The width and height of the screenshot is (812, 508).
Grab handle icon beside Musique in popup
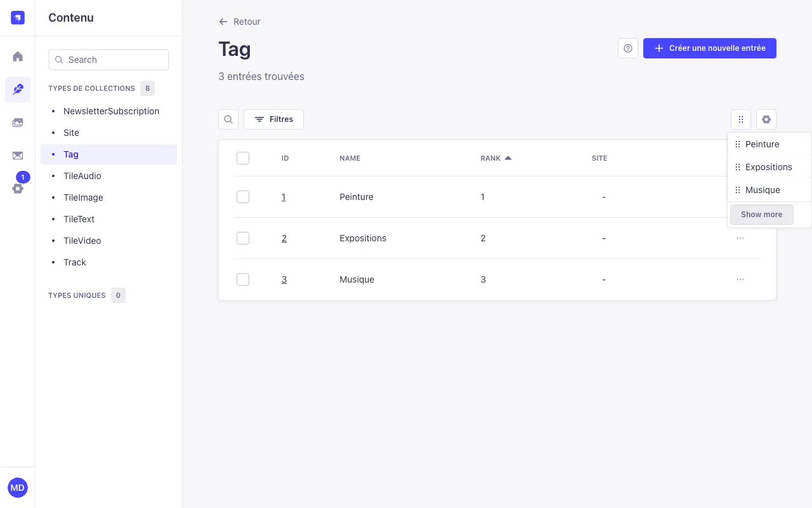pyautogui.click(x=738, y=190)
